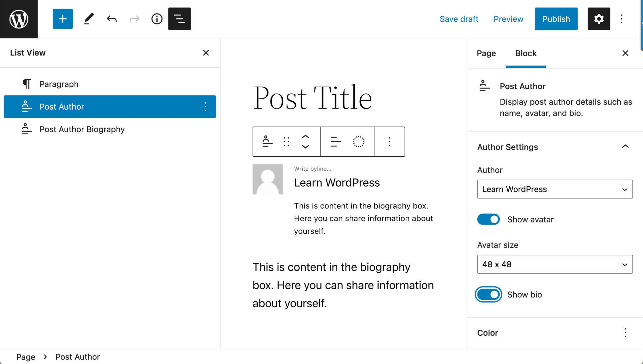Select Post Author Biography in List View
Screen dimensions: 643x364
82,129
